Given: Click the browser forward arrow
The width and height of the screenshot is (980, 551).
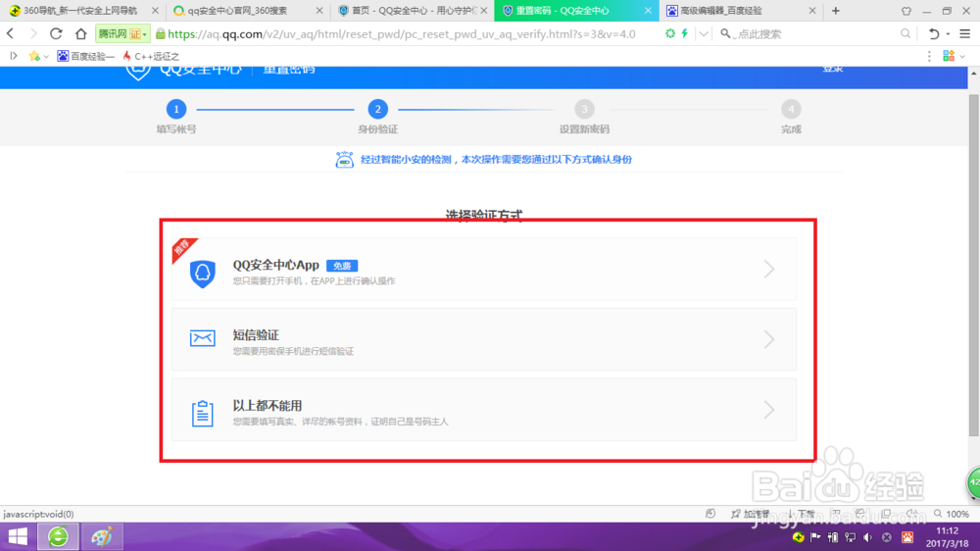Looking at the screenshot, I should click(x=33, y=33).
